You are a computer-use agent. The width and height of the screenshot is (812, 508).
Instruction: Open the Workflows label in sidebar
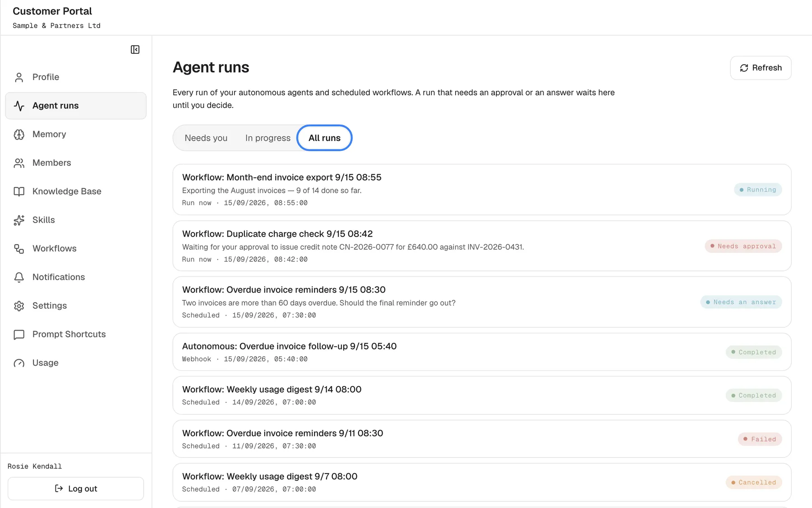pos(54,248)
